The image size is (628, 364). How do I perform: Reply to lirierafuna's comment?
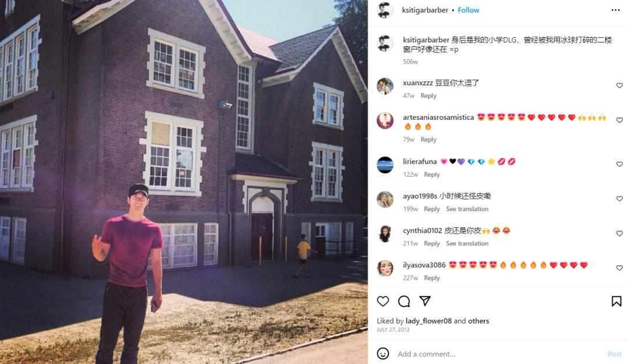[x=431, y=174]
